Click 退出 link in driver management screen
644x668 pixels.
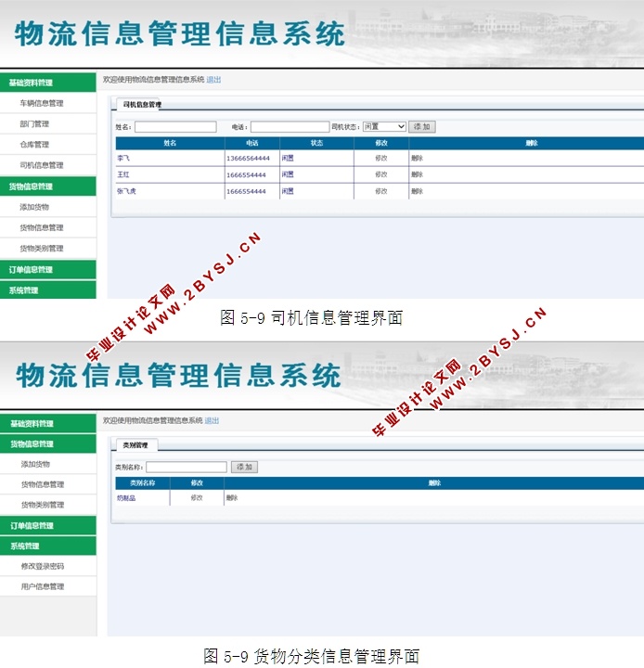click(x=213, y=80)
